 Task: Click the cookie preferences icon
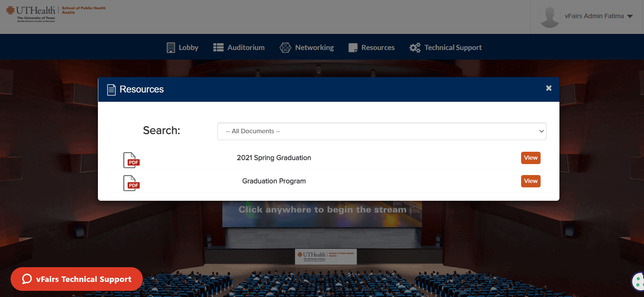pos(638,282)
